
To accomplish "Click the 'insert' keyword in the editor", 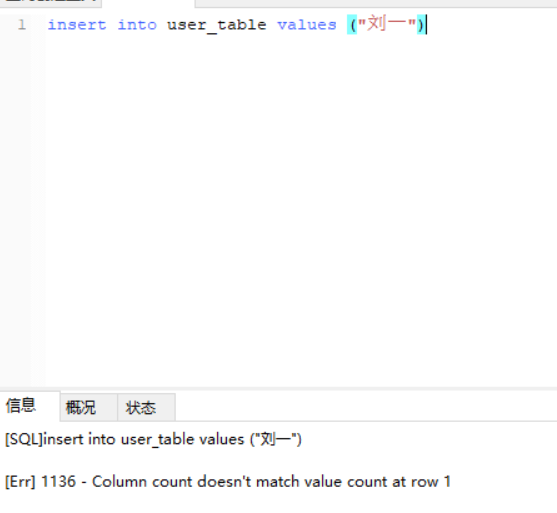I will pos(77,25).
